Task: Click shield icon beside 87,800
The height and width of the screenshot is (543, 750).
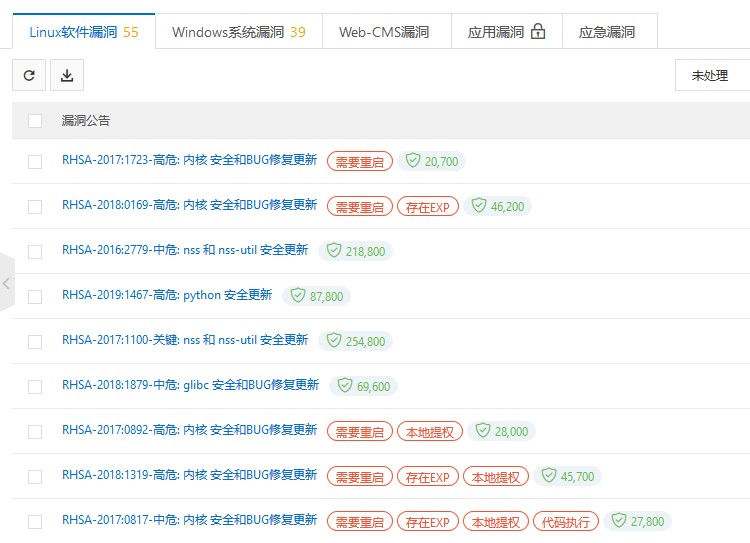Action: point(296,296)
